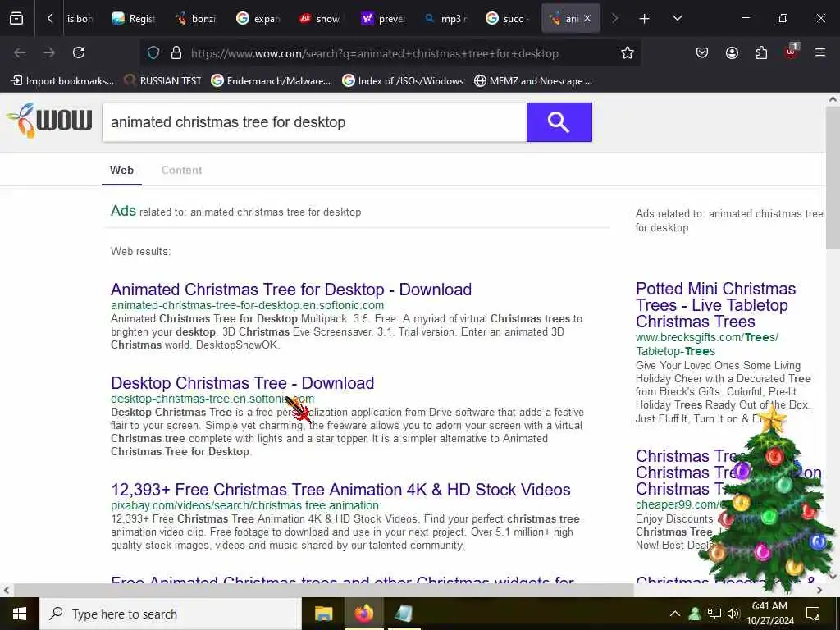The image size is (840, 630).
Task: Click right arrow of horizontal scrollbar
Action: (x=819, y=590)
